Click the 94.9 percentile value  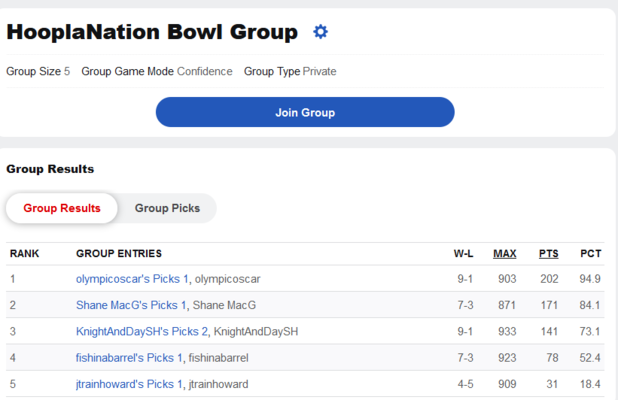click(x=590, y=279)
